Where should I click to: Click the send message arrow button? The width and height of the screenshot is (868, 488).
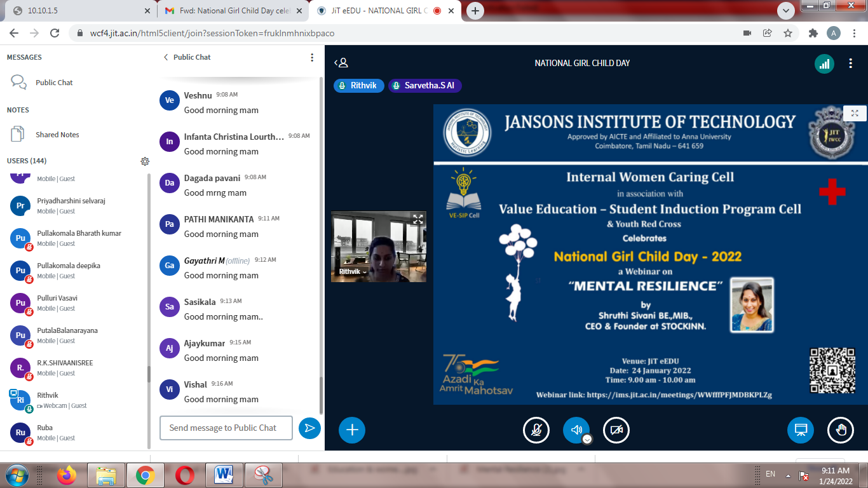309,428
